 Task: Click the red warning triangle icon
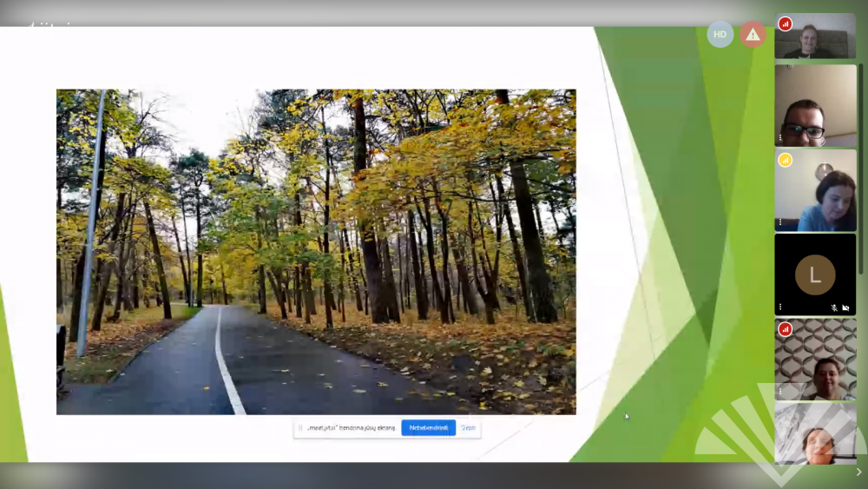coord(753,35)
